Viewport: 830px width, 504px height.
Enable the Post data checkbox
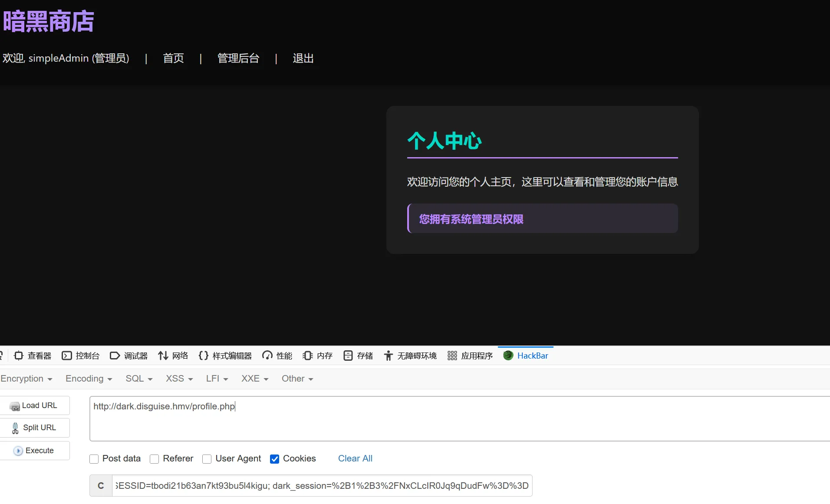[x=94, y=459]
